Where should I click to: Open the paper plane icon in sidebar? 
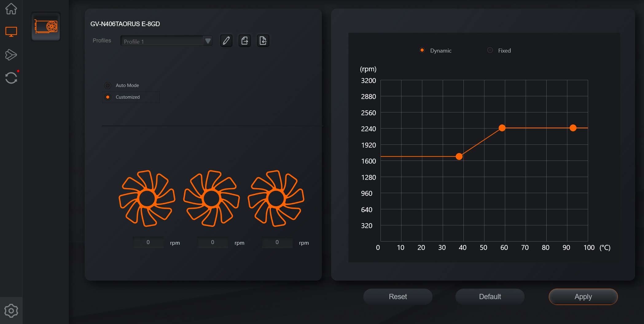tap(11, 55)
